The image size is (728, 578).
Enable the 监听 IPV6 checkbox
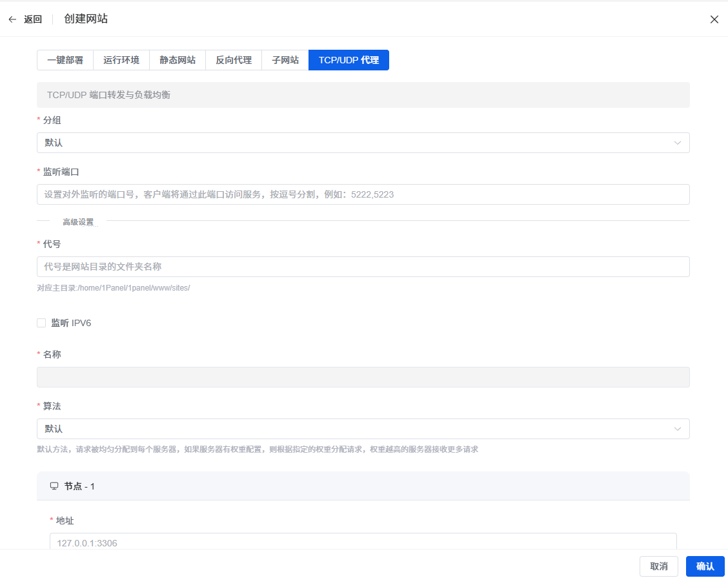tap(41, 323)
